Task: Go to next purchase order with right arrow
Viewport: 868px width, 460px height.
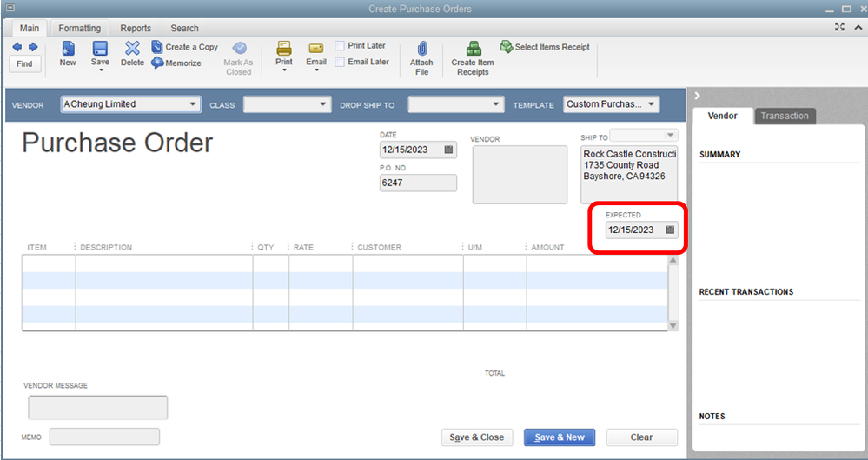Action: (33, 47)
